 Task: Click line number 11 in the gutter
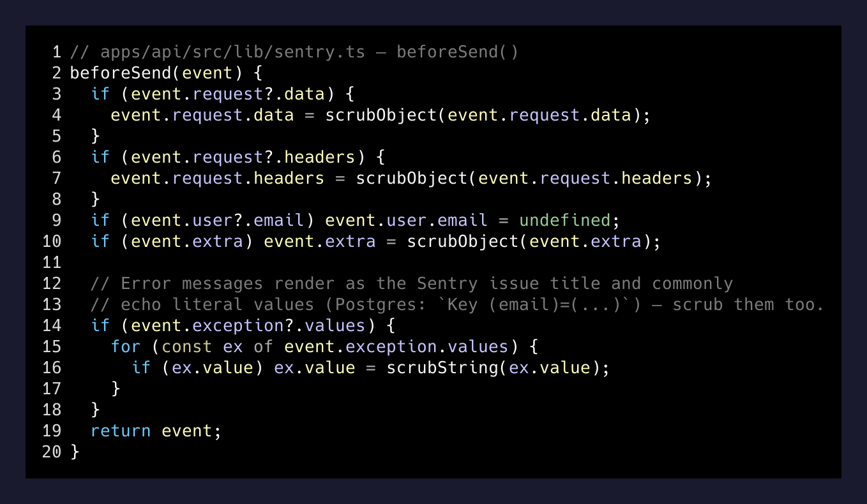[52, 262]
